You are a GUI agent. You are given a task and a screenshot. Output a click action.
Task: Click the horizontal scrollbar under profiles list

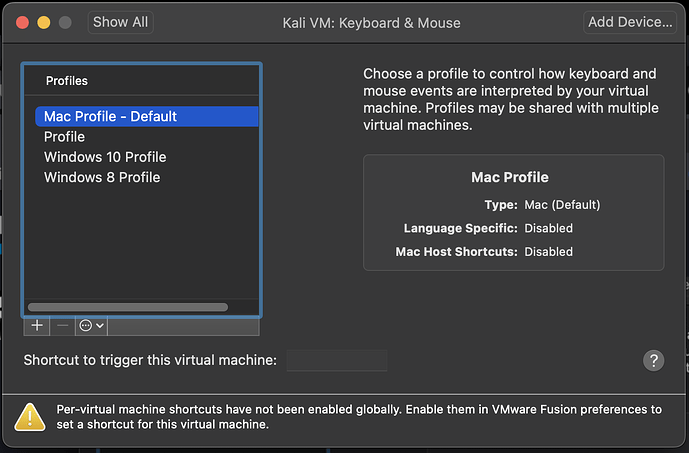coord(128,307)
